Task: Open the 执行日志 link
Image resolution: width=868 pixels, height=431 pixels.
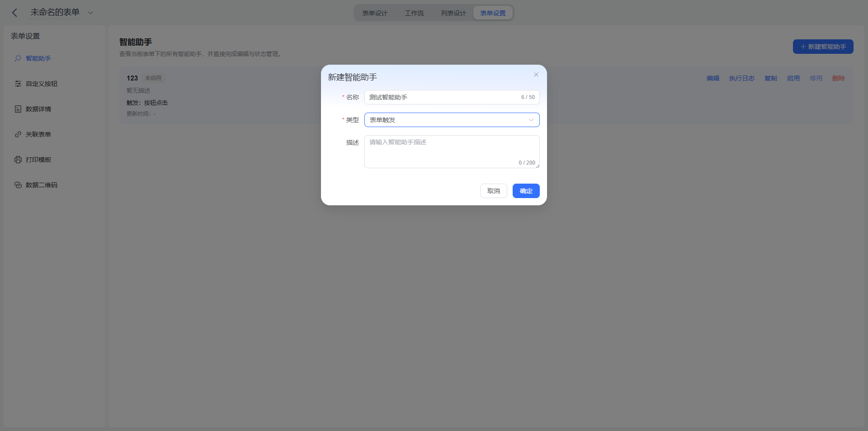Action: (742, 78)
